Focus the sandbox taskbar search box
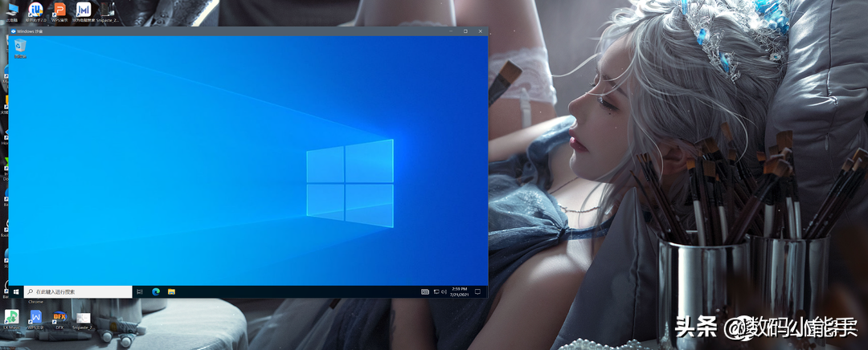This screenshot has height=350, width=868. click(77, 291)
